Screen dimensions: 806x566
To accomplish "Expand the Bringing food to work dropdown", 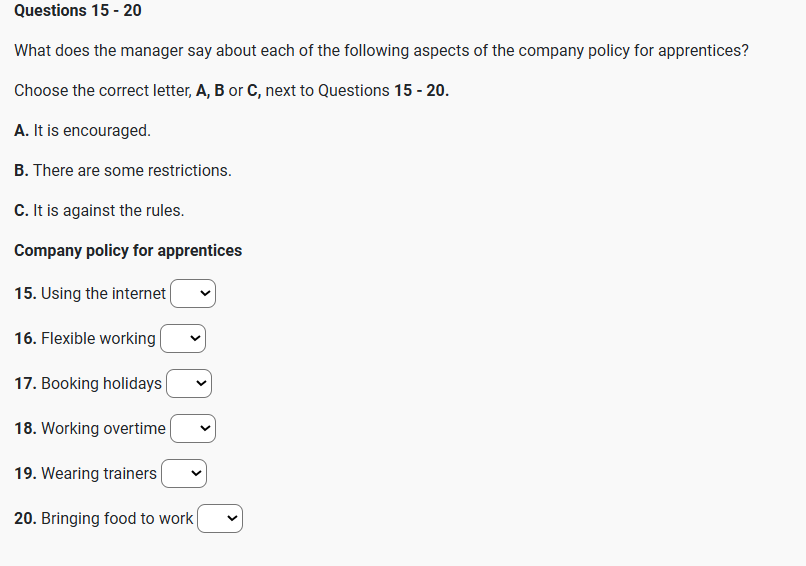I will click(x=220, y=519).
